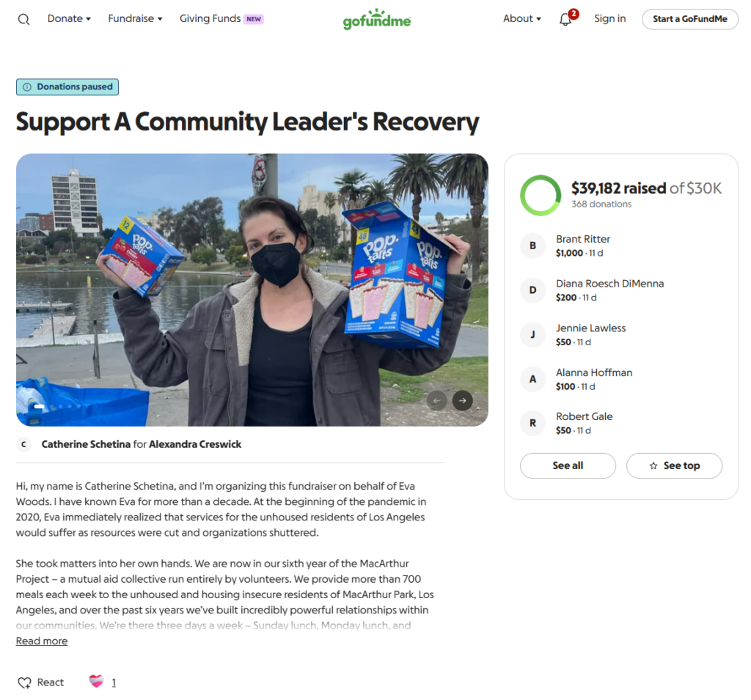Viewport: 751px width, 700px height.
Task: Expand story with Read more link
Action: (x=42, y=641)
